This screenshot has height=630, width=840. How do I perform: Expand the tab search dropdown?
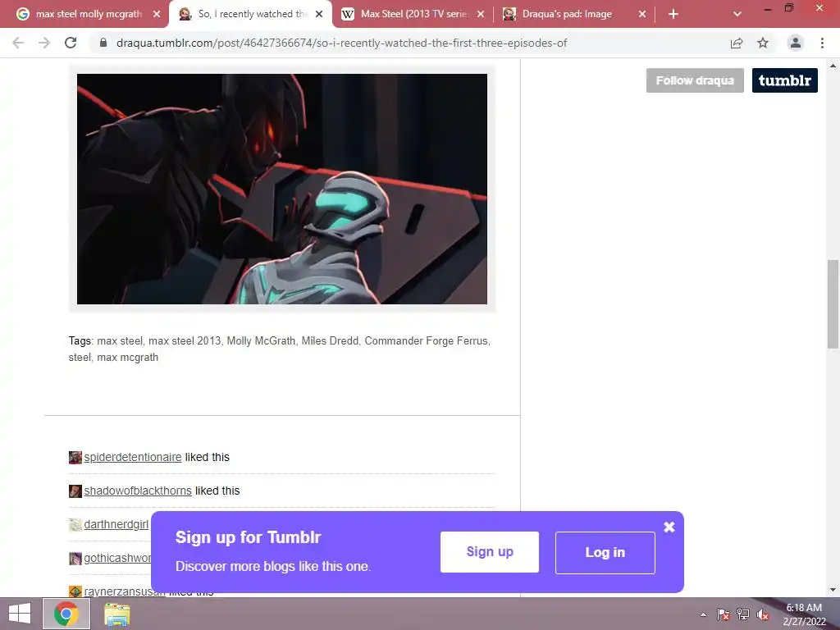click(x=737, y=14)
